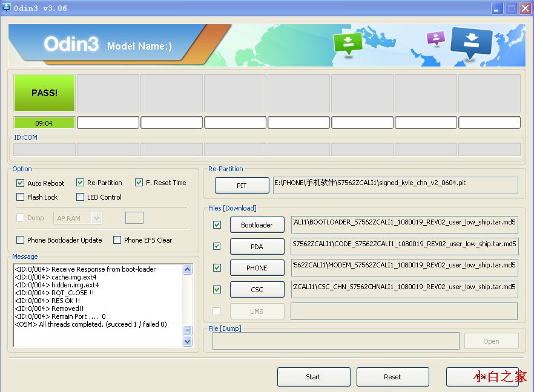The height and width of the screenshot is (392, 534).
Task: Uncheck the CSC file checkbox
Action: pos(217,290)
